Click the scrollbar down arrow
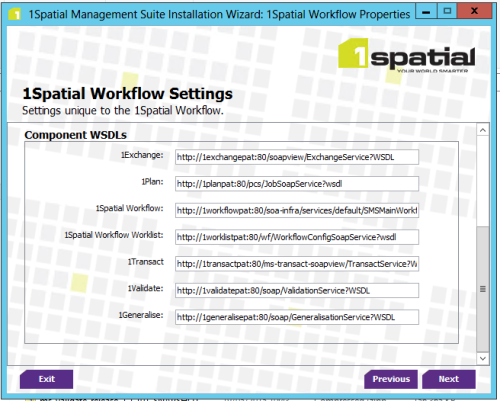 (483, 359)
